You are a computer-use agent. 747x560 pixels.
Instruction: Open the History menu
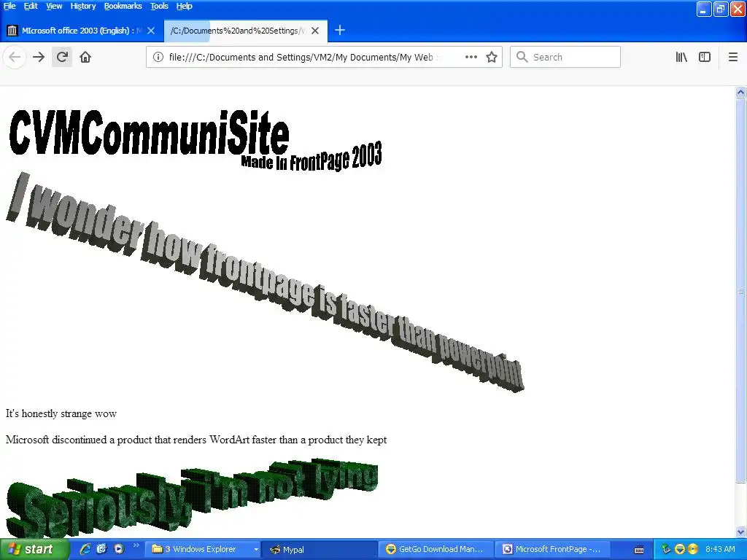pos(83,6)
